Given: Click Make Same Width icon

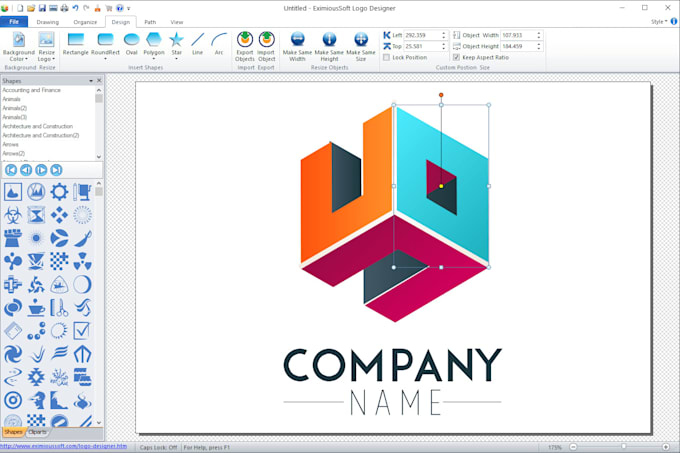Looking at the screenshot, I should click(297, 42).
